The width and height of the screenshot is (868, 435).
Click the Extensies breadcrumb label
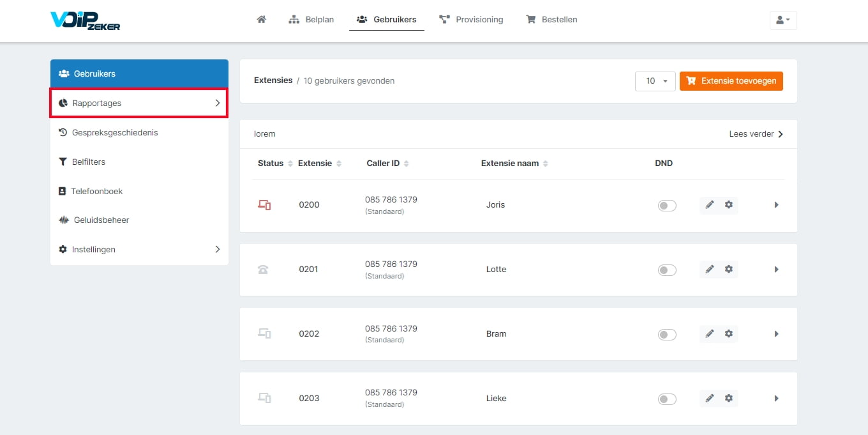273,80
